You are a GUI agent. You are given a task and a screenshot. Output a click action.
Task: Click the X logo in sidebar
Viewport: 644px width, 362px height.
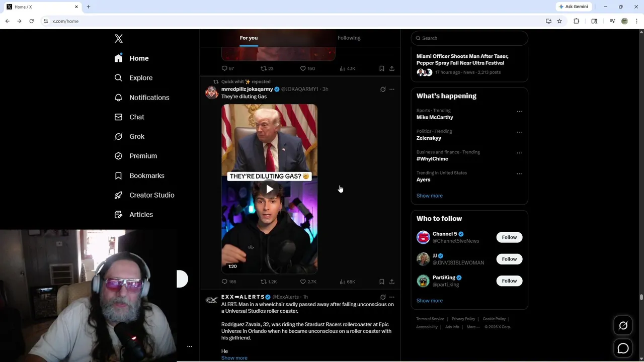click(x=119, y=39)
